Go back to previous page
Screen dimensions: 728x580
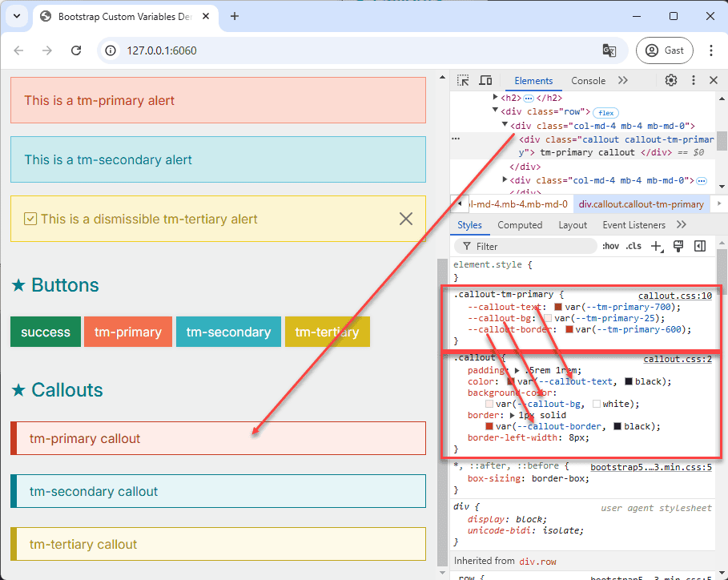(x=18, y=50)
